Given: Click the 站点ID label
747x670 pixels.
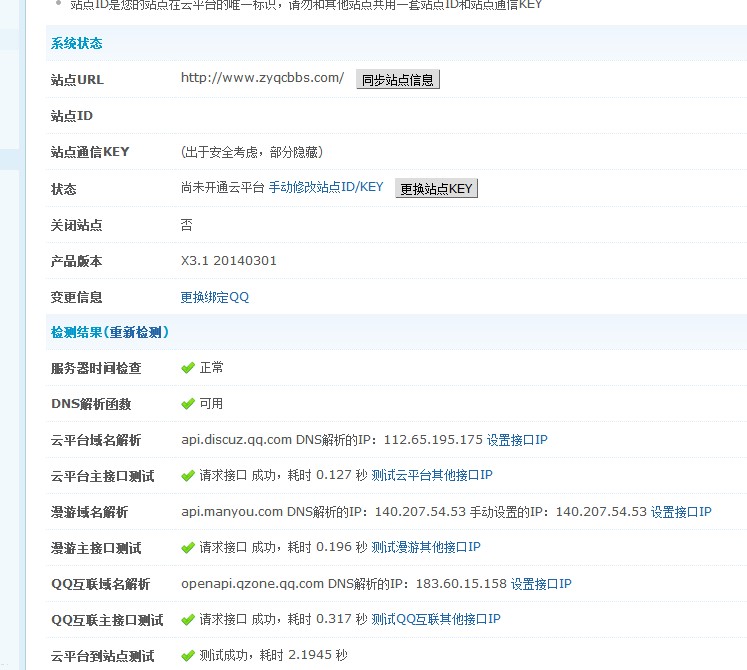Looking at the screenshot, I should [x=71, y=116].
